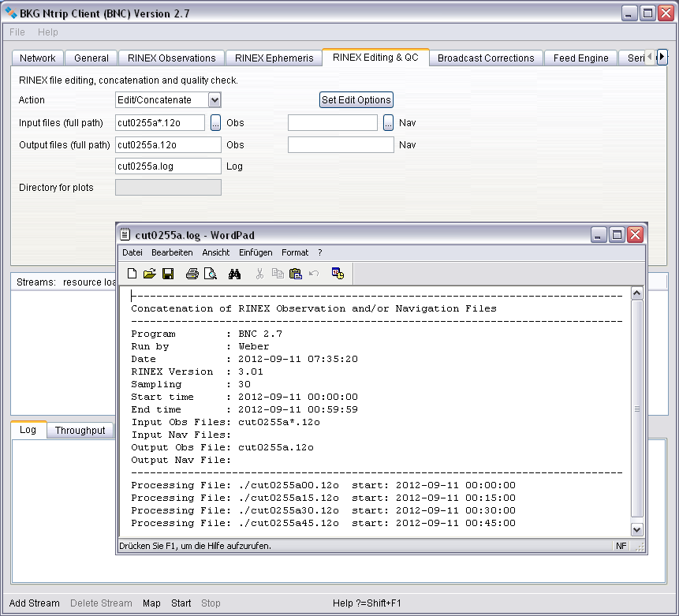Click Add Stream at the bottom bar
Viewport: 679px width, 616px height.
point(34,603)
